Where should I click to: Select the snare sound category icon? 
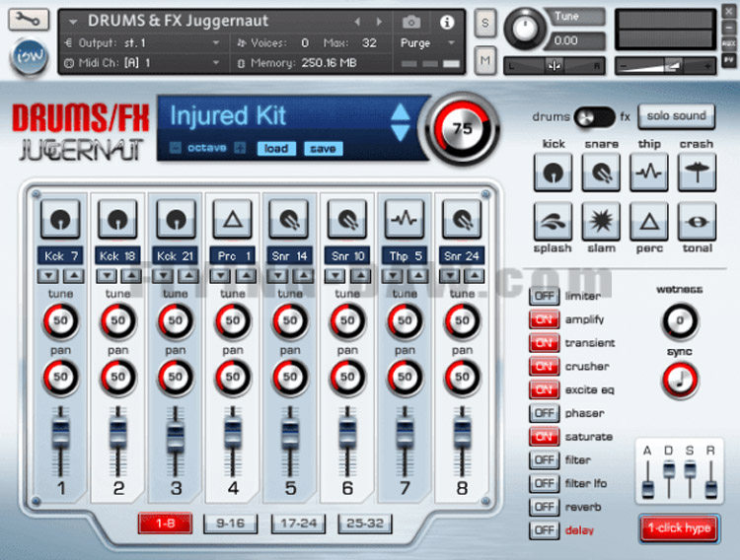[x=601, y=173]
